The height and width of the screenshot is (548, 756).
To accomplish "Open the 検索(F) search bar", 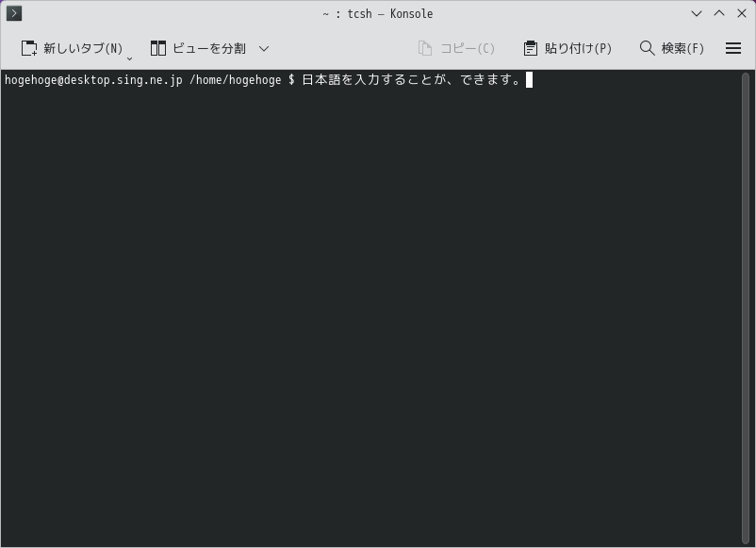I will [671, 48].
